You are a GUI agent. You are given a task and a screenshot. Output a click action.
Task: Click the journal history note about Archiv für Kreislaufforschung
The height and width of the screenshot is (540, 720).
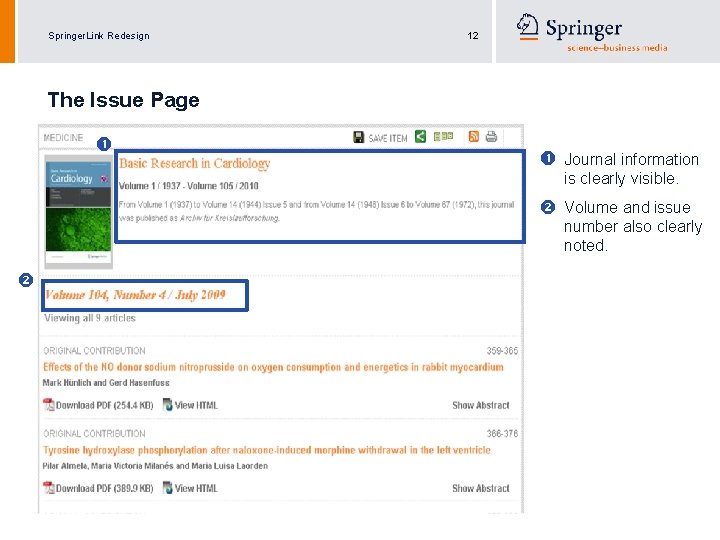click(316, 211)
